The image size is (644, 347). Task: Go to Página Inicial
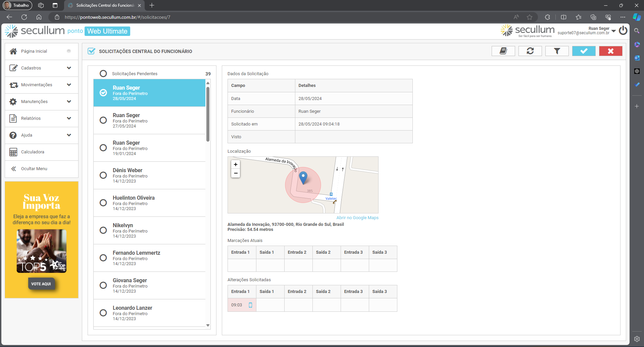(34, 51)
